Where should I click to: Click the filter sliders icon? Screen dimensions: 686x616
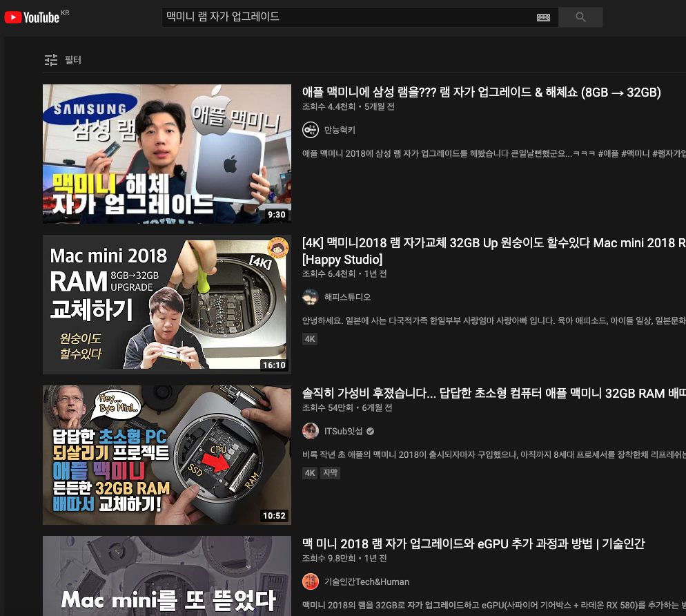pos(51,60)
